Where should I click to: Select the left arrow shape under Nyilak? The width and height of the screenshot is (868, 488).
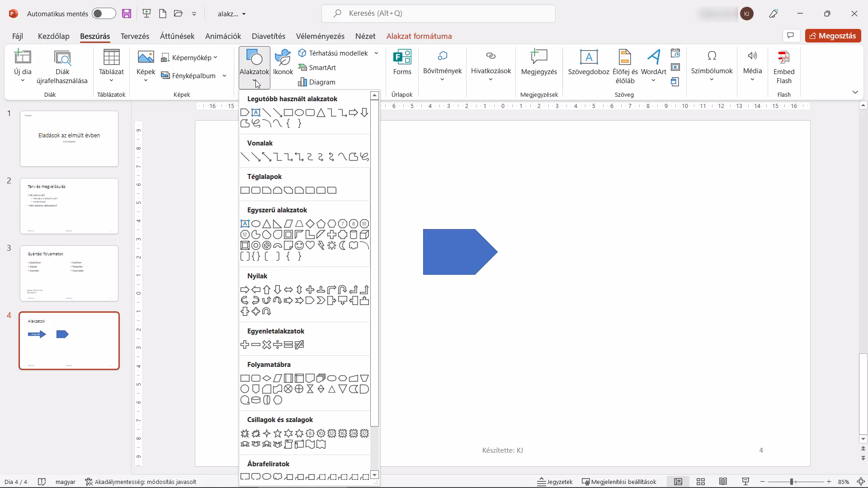pyautogui.click(x=255, y=290)
